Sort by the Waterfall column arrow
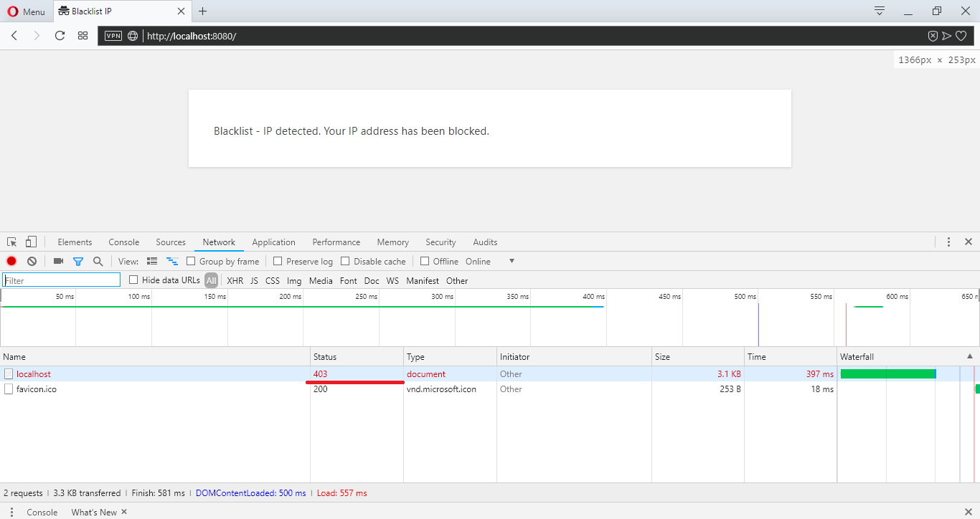 click(x=970, y=356)
